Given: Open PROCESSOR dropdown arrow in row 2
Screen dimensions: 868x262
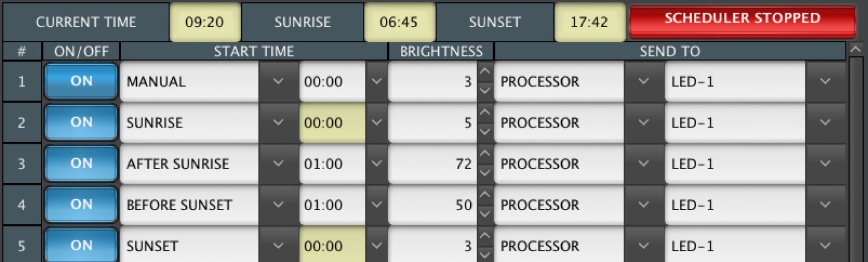Looking at the screenshot, I should pos(643,123).
